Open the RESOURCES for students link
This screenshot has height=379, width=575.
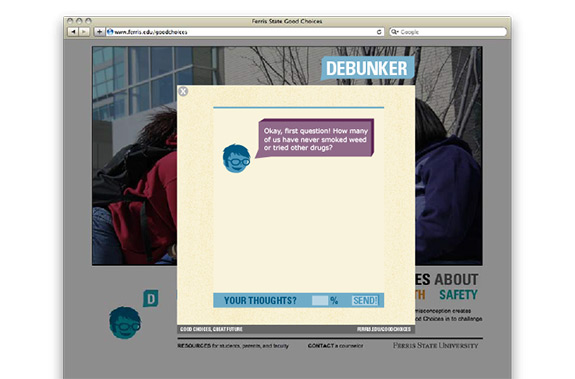[x=233, y=346]
